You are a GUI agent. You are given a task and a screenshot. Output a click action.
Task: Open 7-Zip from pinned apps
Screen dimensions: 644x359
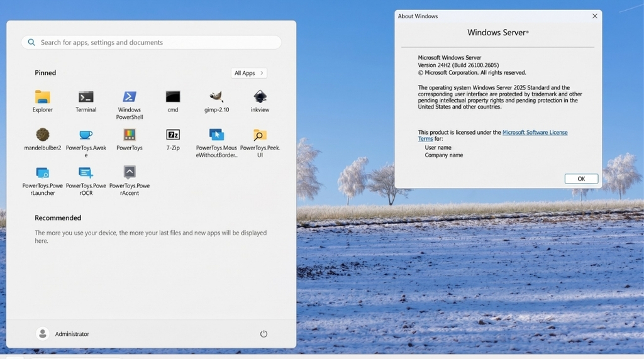click(173, 135)
